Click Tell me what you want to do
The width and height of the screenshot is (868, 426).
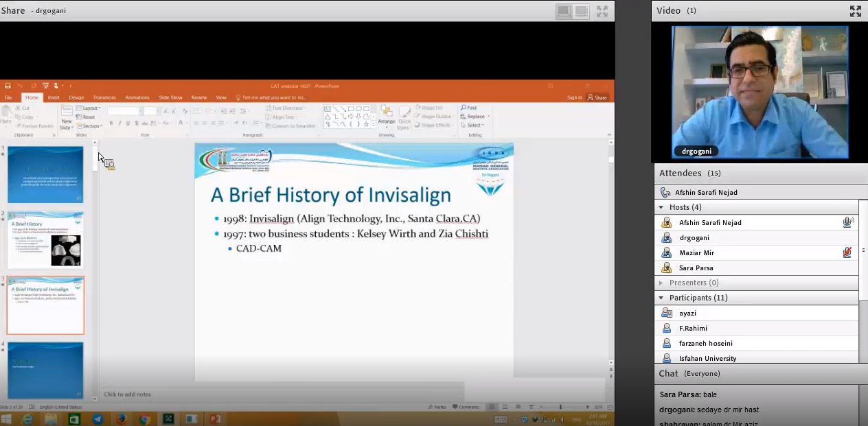(272, 97)
